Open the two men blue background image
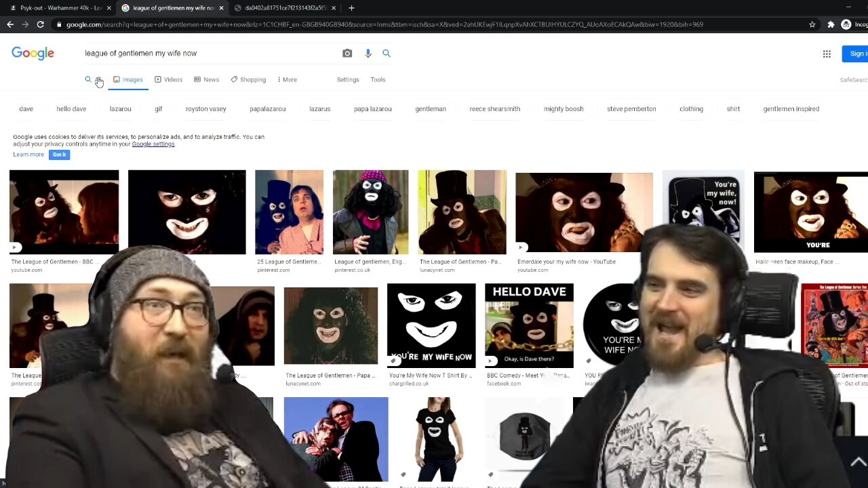 [336, 439]
